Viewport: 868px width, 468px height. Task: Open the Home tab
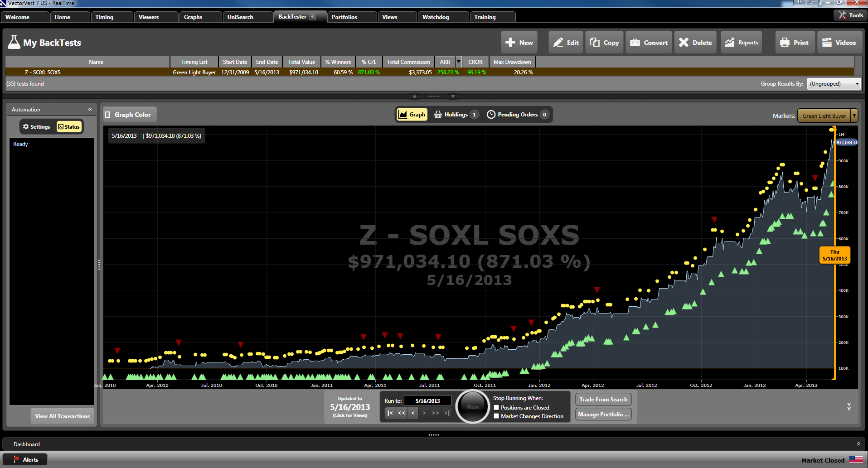coord(69,17)
